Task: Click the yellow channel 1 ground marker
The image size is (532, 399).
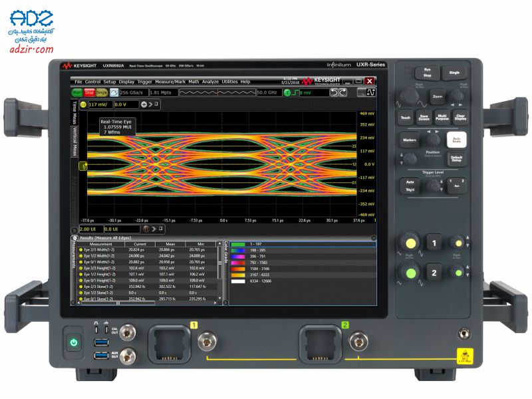Action: pos(83,166)
